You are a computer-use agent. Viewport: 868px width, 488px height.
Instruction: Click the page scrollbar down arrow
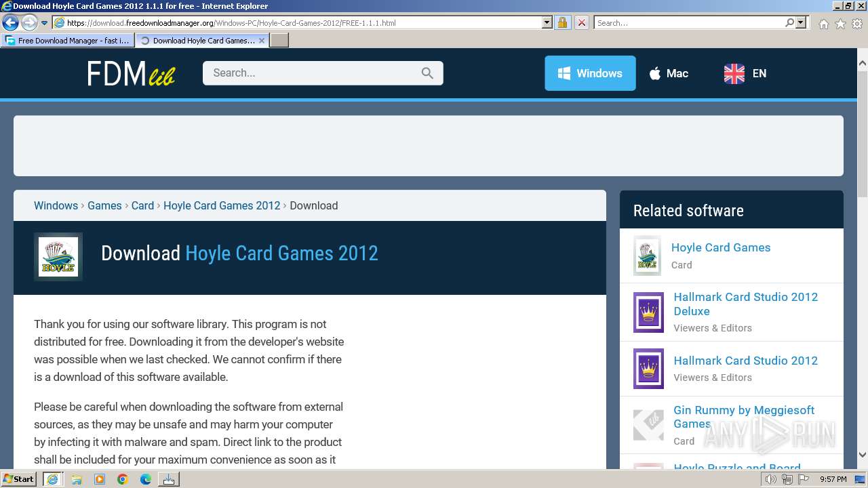(862, 455)
